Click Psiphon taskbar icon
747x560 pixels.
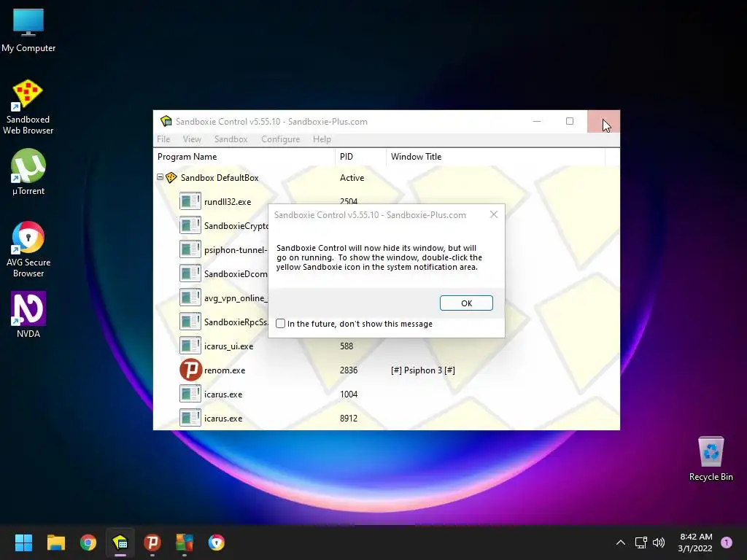pos(152,542)
